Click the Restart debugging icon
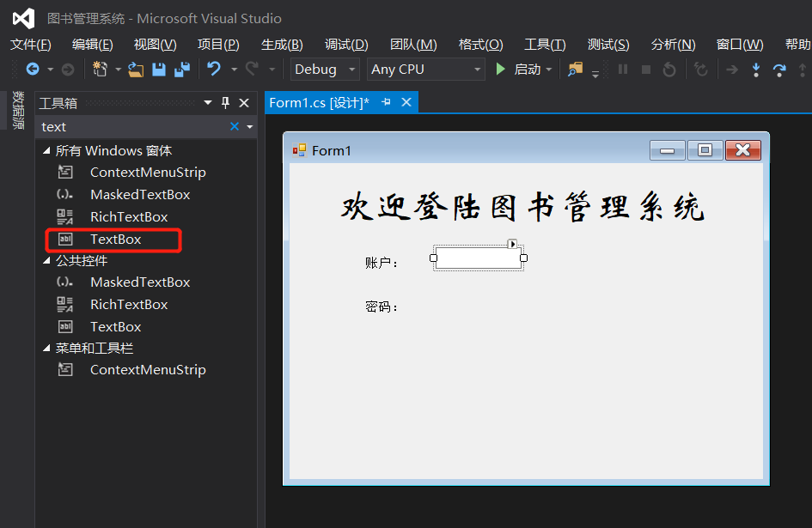812x528 pixels. click(669, 70)
